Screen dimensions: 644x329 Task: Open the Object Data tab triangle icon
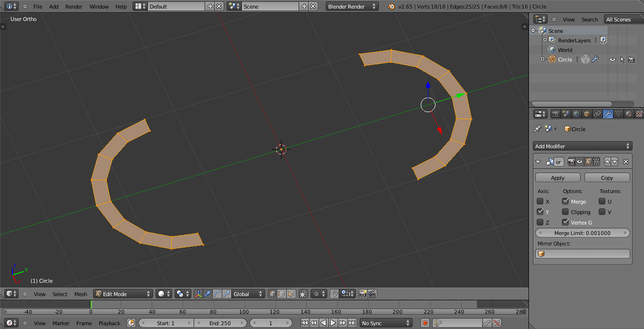(x=618, y=114)
